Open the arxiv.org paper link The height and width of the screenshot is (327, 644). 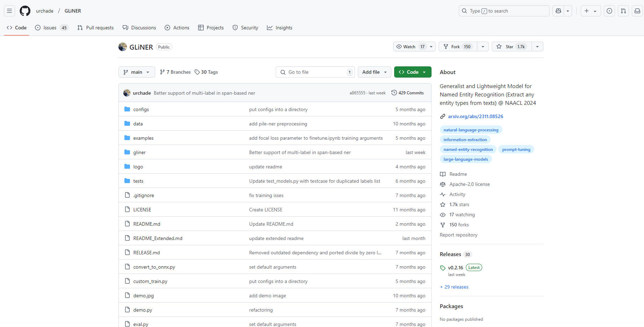(x=476, y=116)
